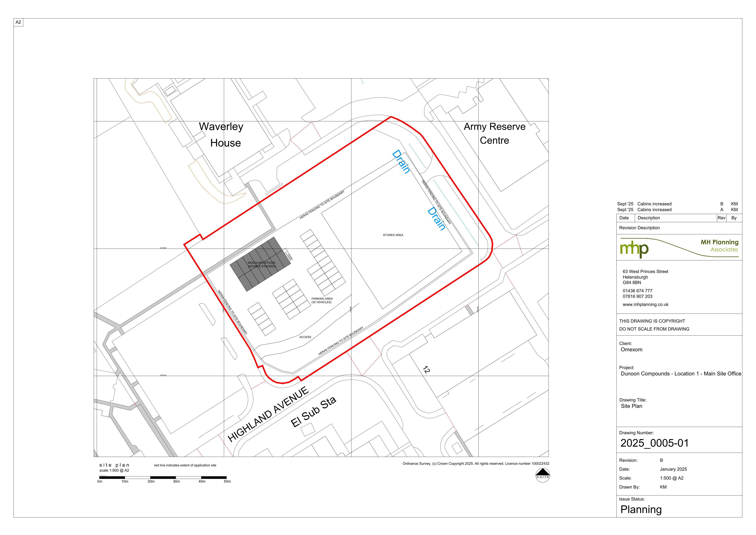Click the MH Planning Associates name
The width and height of the screenshot is (756, 535).
point(719,246)
